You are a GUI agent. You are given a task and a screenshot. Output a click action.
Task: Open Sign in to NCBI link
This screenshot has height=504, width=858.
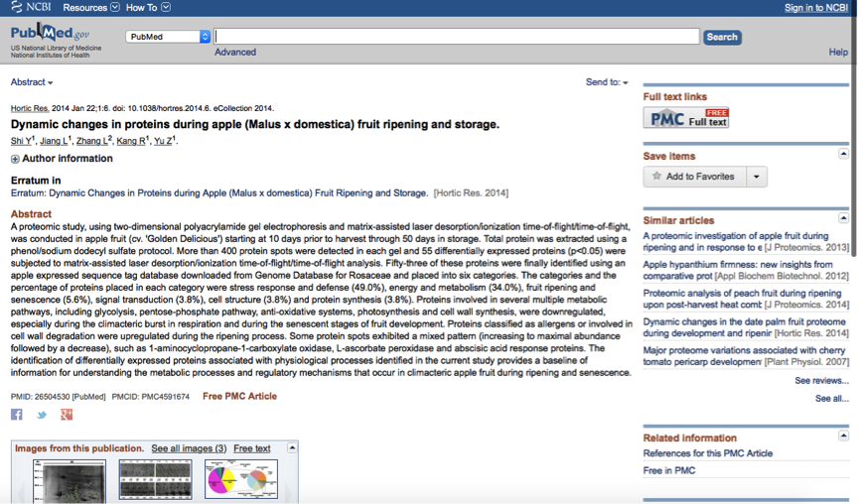click(816, 8)
